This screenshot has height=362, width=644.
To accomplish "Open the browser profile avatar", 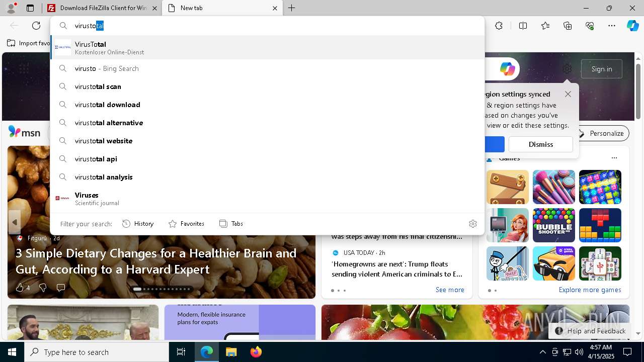I will point(11,8).
